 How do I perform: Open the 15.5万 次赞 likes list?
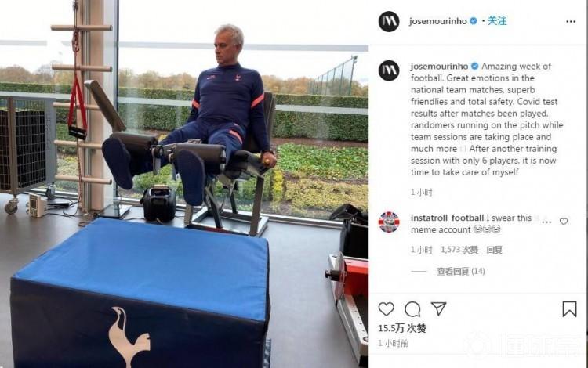pos(402,328)
